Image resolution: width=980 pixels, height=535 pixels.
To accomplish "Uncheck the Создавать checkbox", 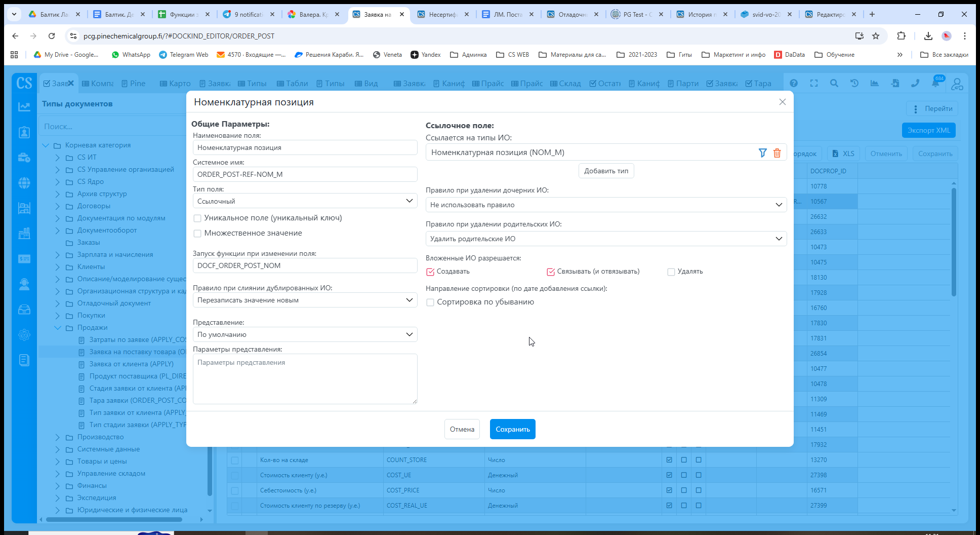I will [430, 272].
